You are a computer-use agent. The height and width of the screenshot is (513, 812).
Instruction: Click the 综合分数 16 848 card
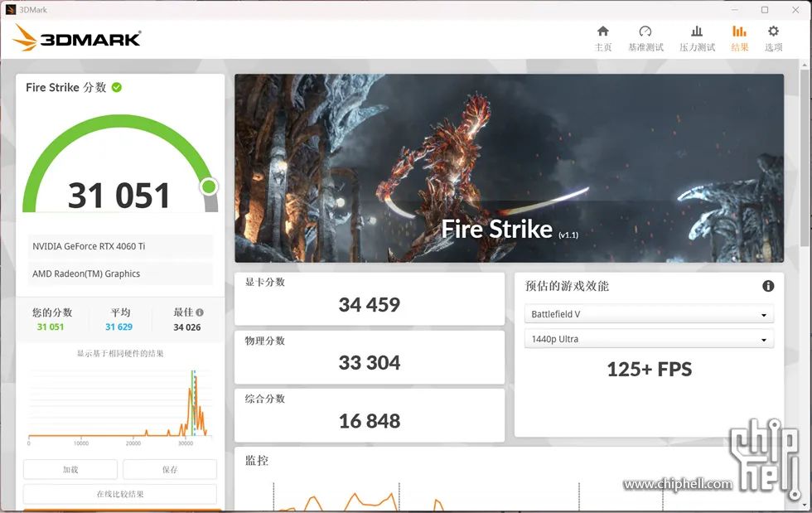point(370,415)
